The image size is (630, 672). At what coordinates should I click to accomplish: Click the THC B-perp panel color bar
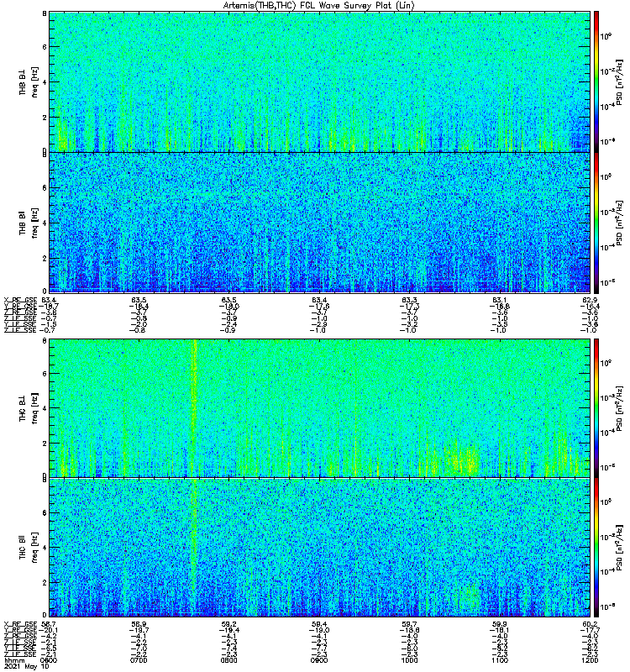coord(596,407)
